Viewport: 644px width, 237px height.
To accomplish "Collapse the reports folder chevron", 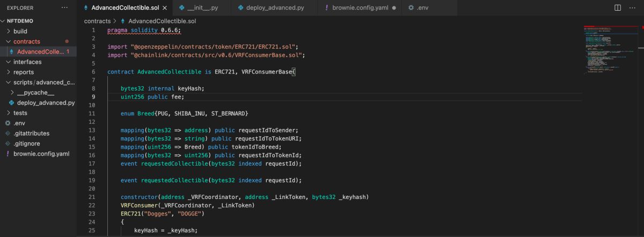I will (9, 72).
